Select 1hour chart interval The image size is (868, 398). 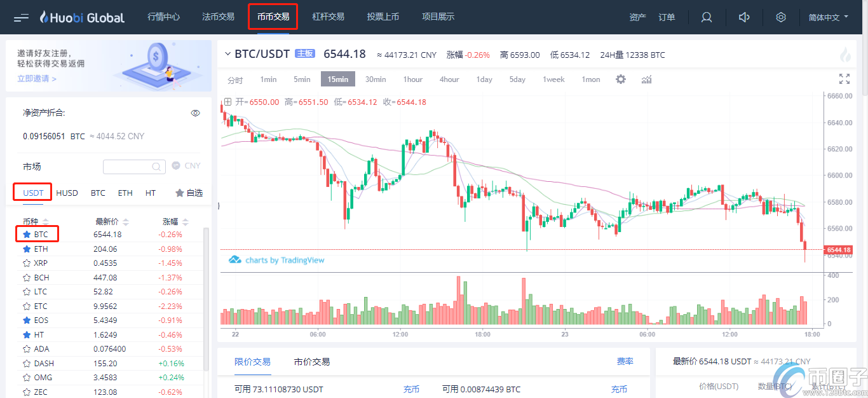(413, 79)
